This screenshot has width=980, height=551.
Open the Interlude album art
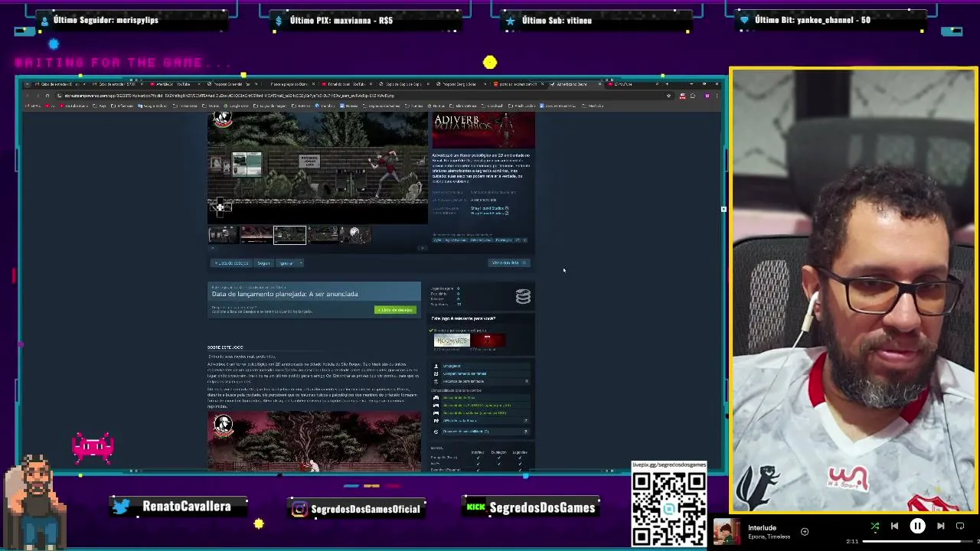pos(727,532)
